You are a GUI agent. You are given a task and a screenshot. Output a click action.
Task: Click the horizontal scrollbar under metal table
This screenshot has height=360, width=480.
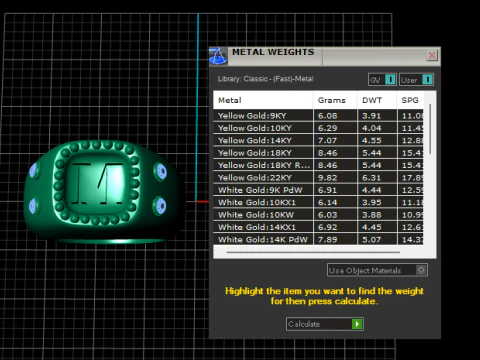point(313,252)
